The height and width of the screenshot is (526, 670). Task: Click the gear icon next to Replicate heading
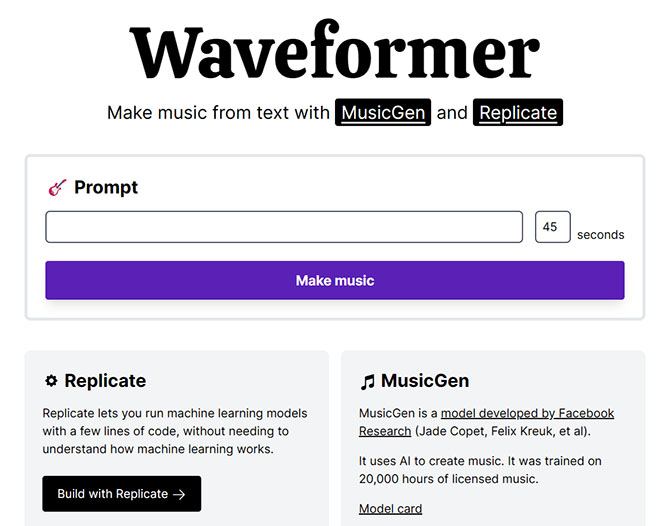51,380
